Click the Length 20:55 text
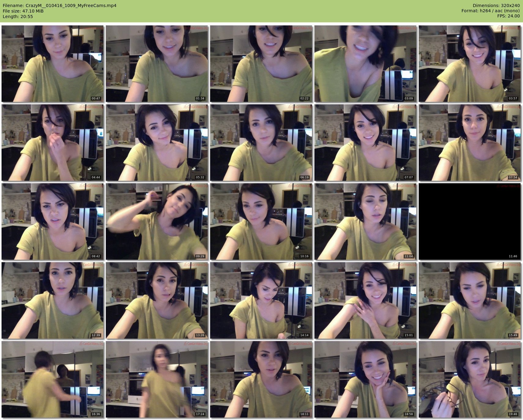Viewport: 523px width, 420px height. tap(18, 17)
